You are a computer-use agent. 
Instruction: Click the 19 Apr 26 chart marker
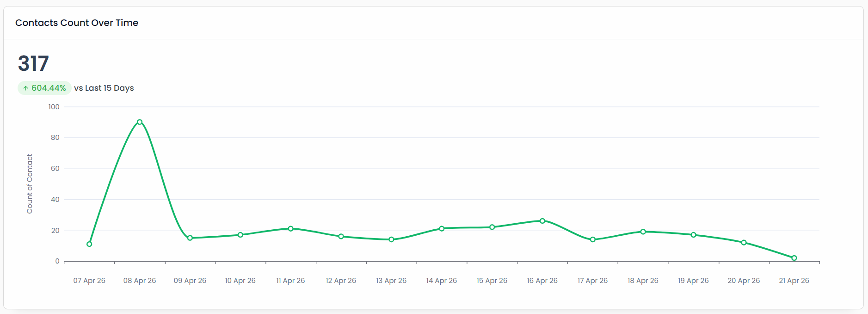point(694,235)
